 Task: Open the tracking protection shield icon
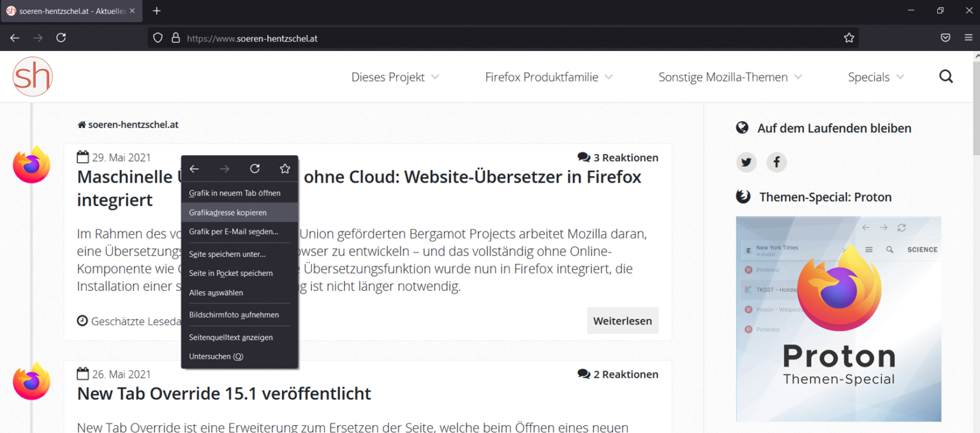click(157, 37)
